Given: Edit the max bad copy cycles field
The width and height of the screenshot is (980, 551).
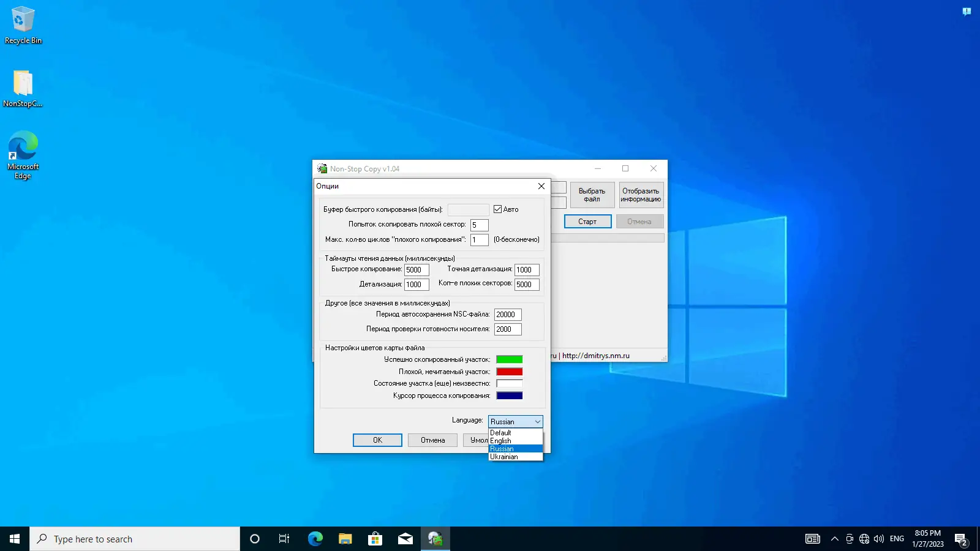Looking at the screenshot, I should click(x=479, y=240).
